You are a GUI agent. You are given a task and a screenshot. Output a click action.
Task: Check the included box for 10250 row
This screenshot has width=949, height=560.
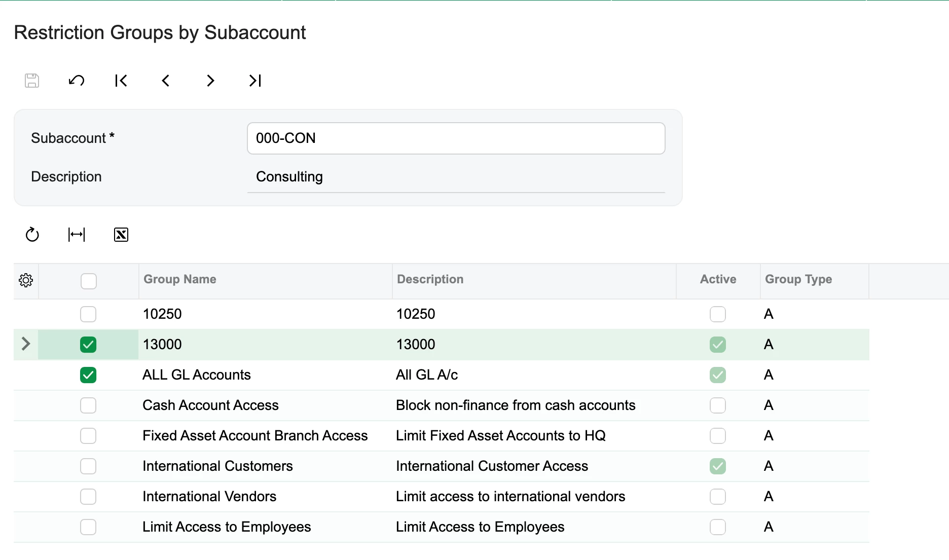tap(88, 314)
